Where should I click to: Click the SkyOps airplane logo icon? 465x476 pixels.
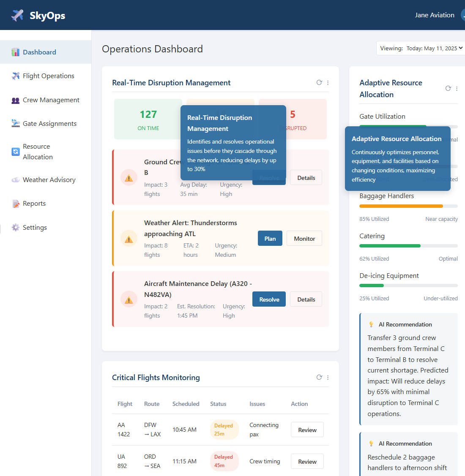point(17,15)
